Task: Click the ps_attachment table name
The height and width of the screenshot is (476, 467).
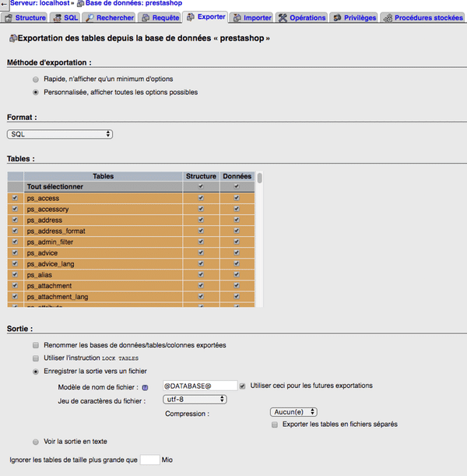Action: click(x=49, y=286)
